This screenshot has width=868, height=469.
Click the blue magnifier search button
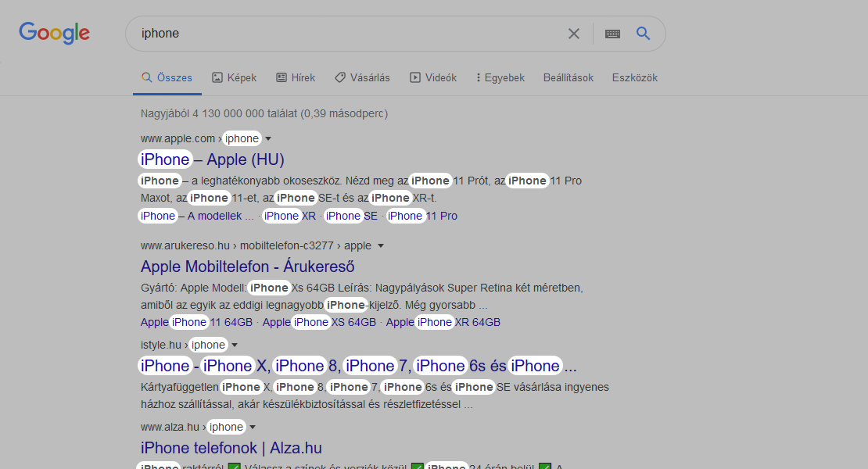point(643,33)
